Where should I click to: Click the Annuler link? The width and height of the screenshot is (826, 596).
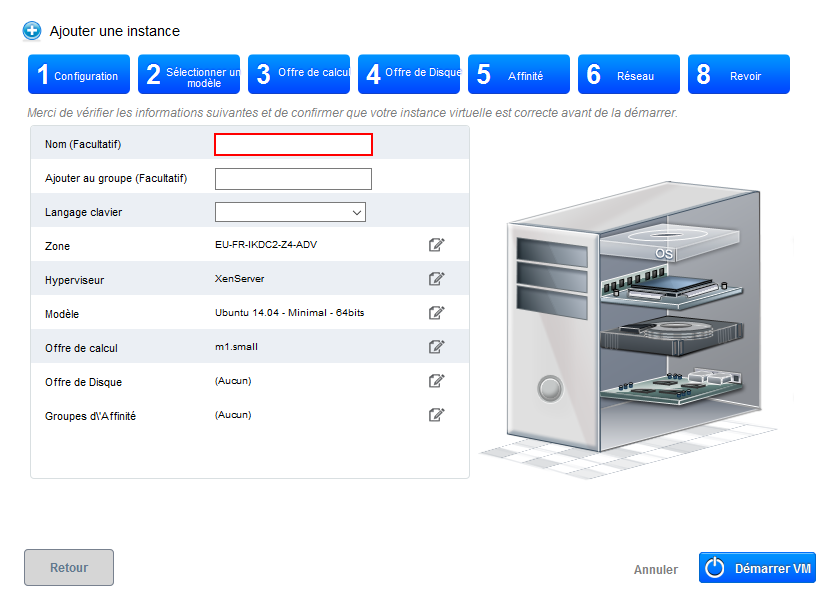pyautogui.click(x=655, y=570)
